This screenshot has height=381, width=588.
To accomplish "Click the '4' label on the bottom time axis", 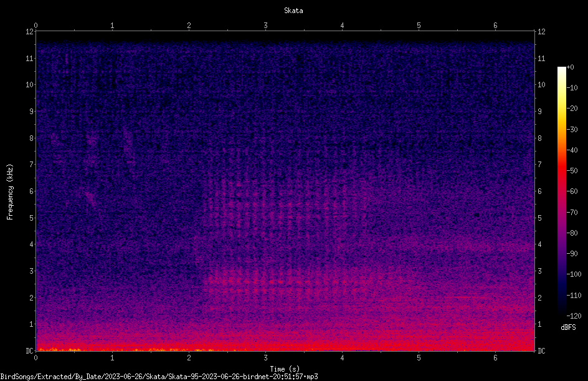I will (342, 358).
